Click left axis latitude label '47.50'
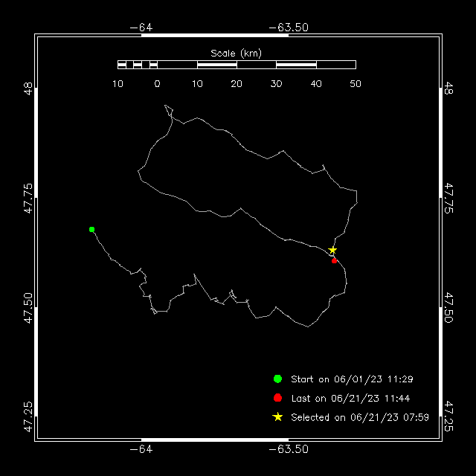 point(28,308)
